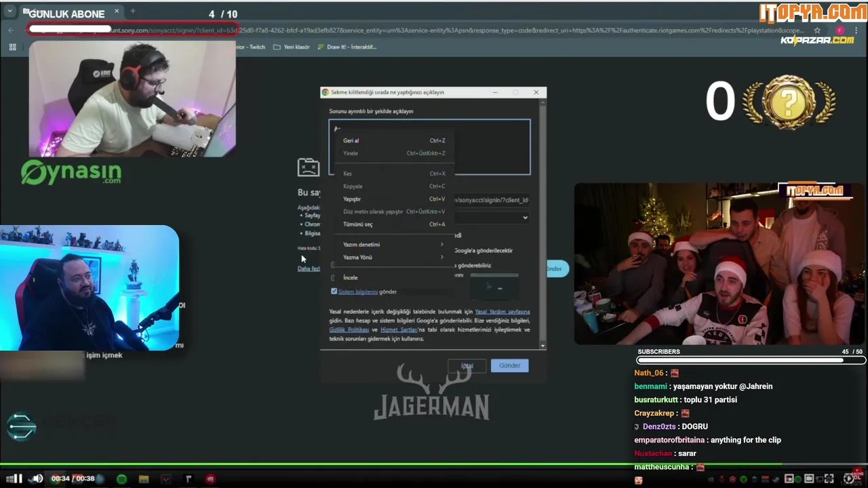Open a new browser tab with plus
The height and width of the screenshot is (488, 868).
(x=133, y=12)
